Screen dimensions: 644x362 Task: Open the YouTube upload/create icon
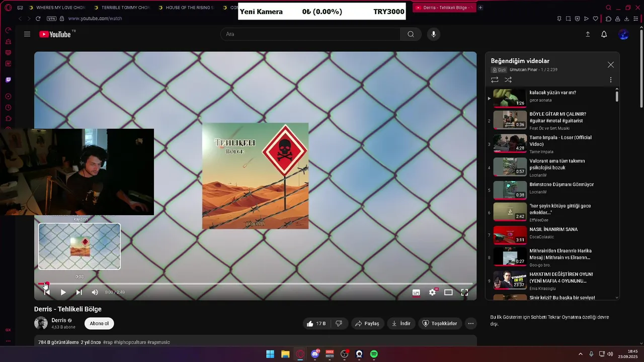tap(588, 34)
